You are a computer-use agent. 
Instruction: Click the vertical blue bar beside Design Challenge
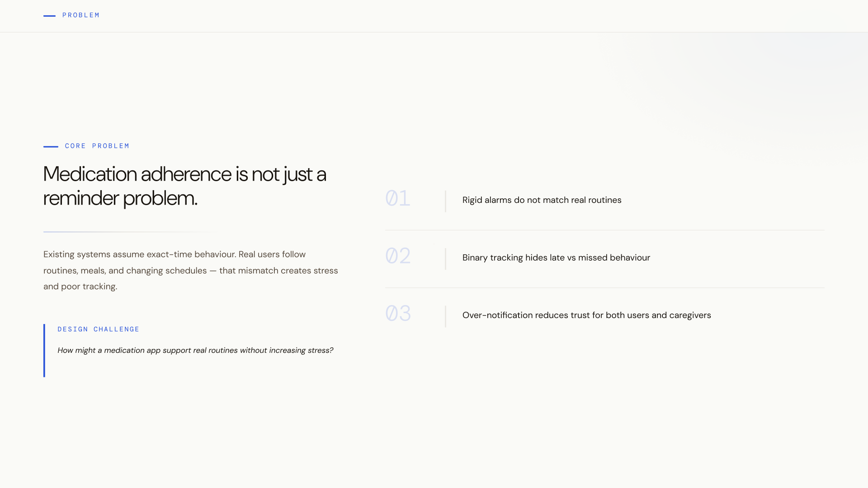44,350
